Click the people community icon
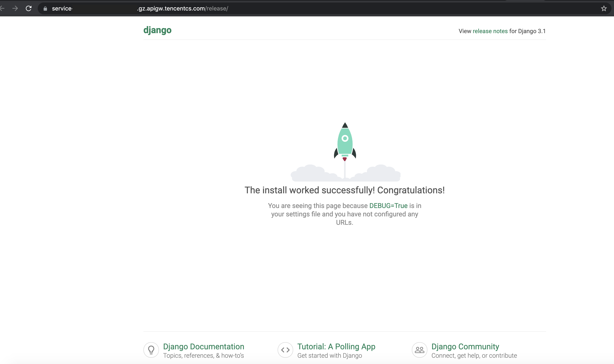The height and width of the screenshot is (364, 614). tap(419, 350)
